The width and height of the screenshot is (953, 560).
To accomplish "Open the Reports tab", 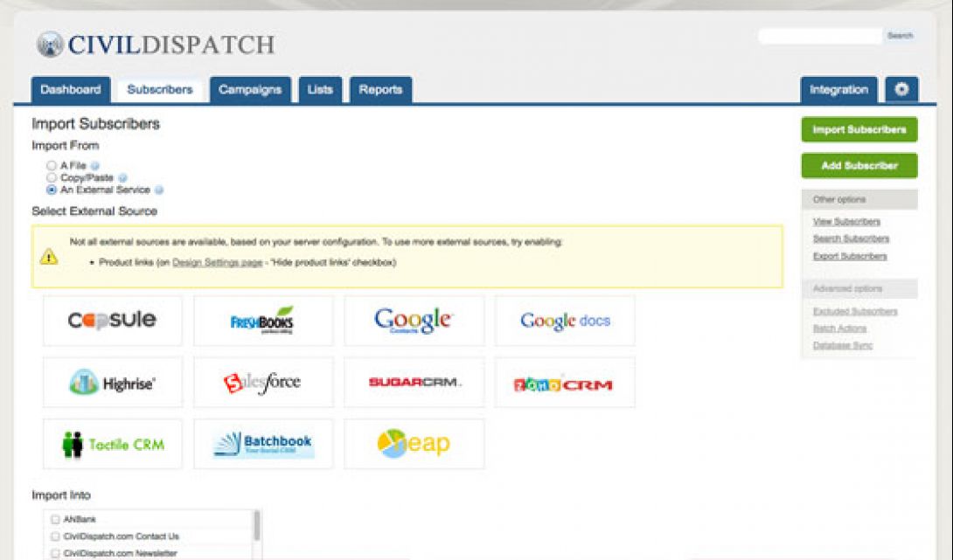I will point(380,89).
